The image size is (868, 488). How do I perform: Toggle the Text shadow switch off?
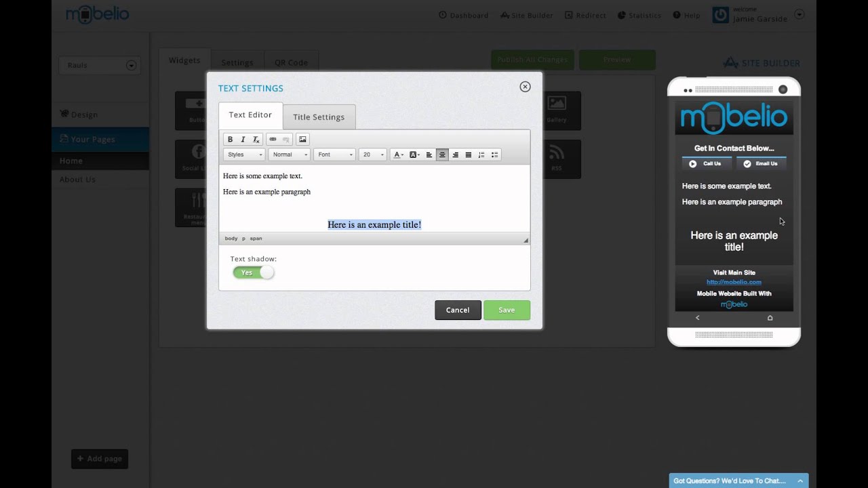click(x=254, y=272)
